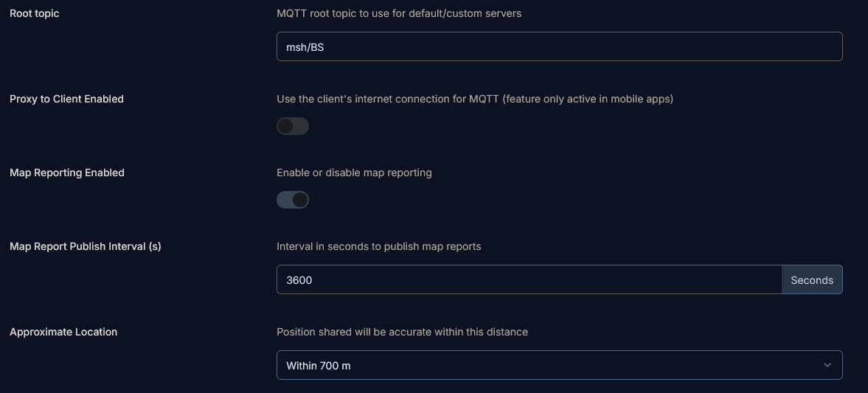This screenshot has height=393, width=868.
Task: Select the "Within 700 m" value text
Action: (319, 366)
